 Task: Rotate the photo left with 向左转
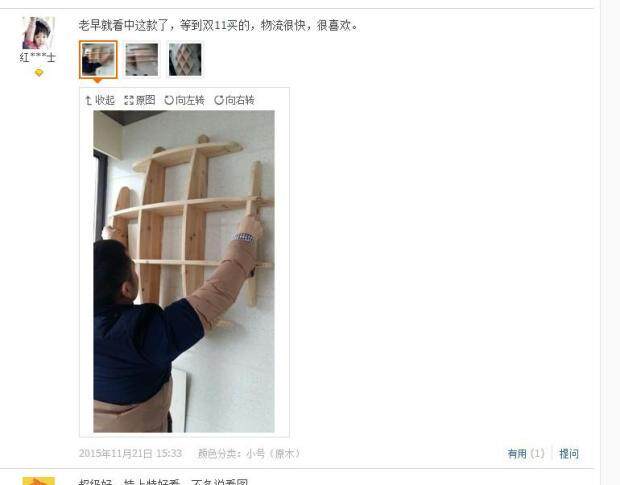[185, 100]
